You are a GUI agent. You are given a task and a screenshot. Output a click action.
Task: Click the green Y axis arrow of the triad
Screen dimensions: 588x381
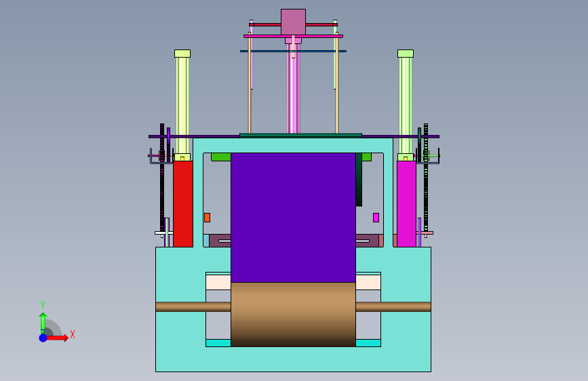click(x=43, y=323)
